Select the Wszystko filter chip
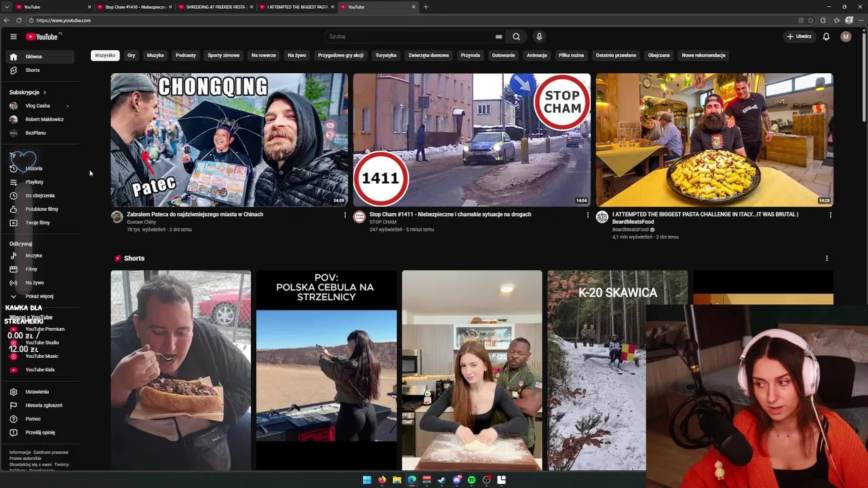Viewport: 868px width, 488px height. click(x=105, y=56)
